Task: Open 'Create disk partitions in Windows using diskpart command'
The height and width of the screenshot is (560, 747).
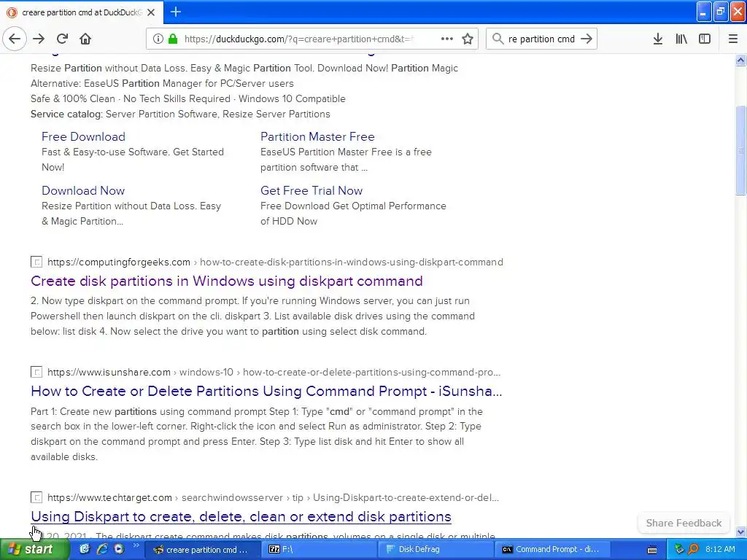Action: 227,281
